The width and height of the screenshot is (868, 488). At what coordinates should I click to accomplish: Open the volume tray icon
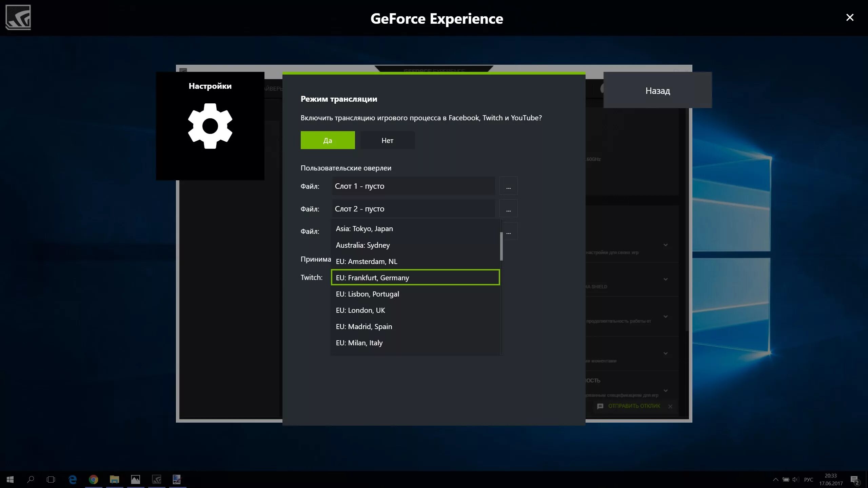795,479
